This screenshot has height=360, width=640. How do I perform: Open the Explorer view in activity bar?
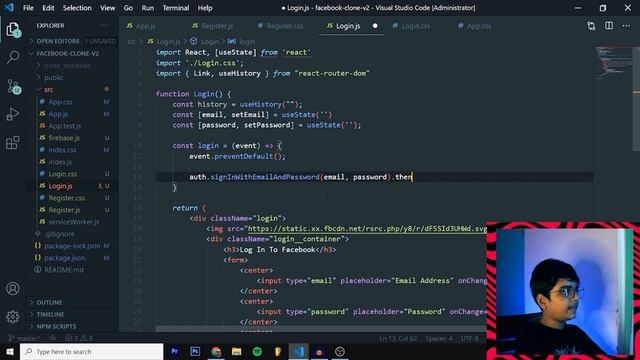[x=13, y=29]
